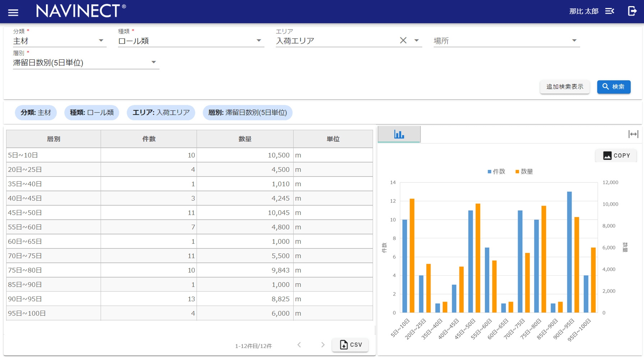Select the 75日~80日 row label

point(25,270)
